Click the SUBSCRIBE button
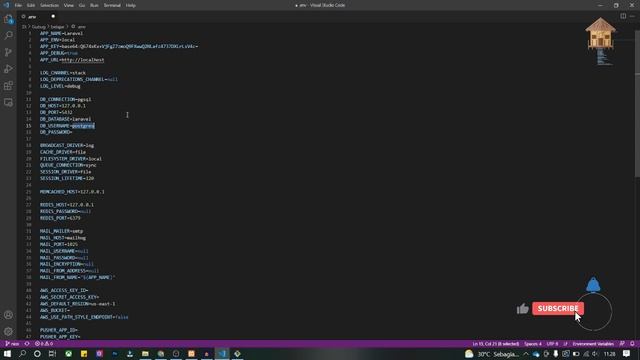The width and height of the screenshot is (640, 360). click(558, 309)
